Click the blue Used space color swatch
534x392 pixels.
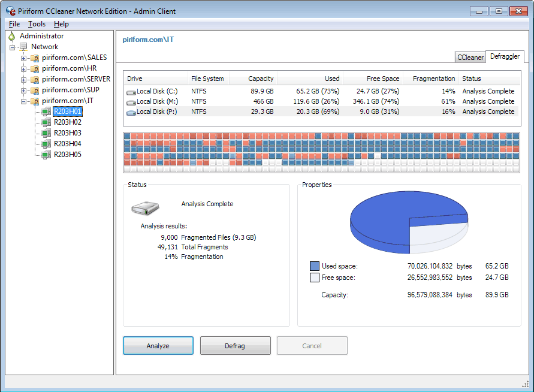click(315, 266)
